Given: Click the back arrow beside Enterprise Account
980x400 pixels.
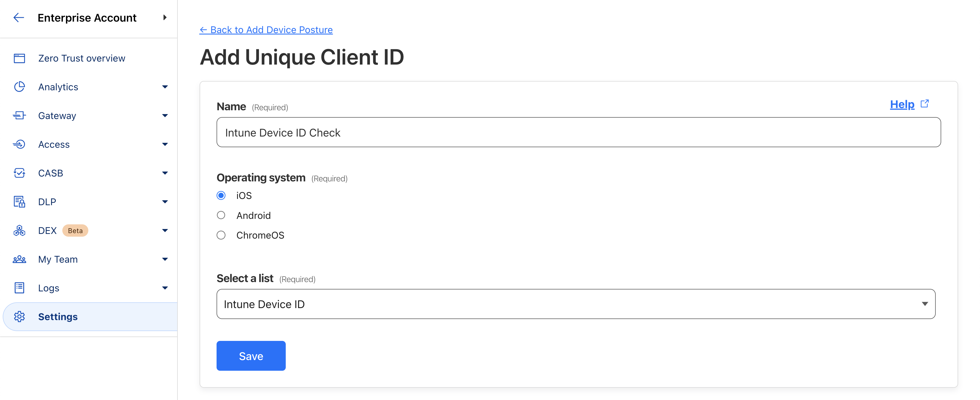Looking at the screenshot, I should click(x=19, y=18).
